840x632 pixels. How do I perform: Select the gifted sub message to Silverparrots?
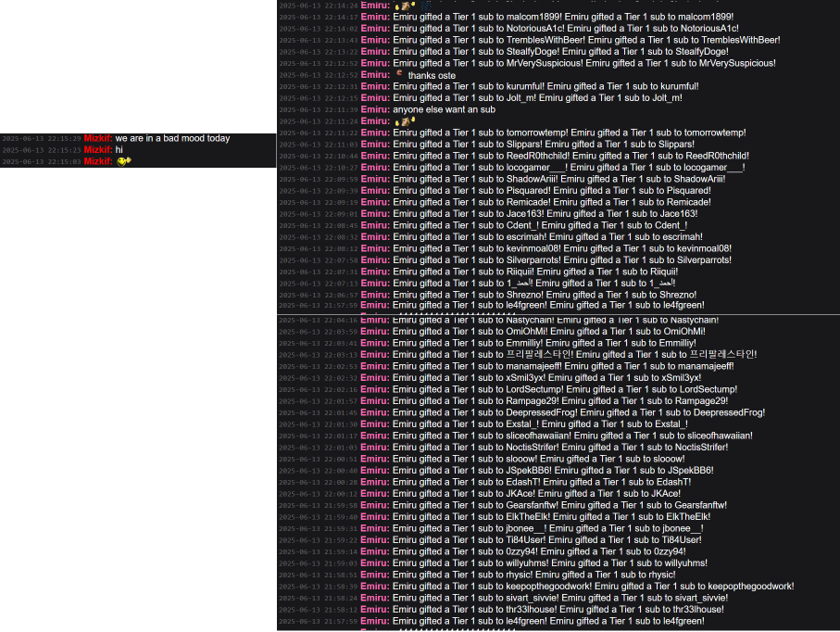pyautogui.click(x=562, y=260)
